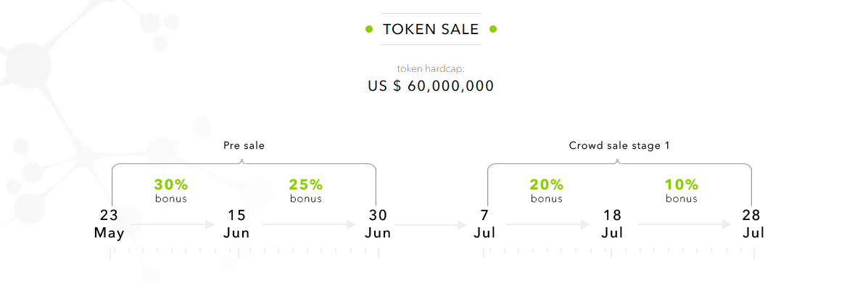Click the Crowd sale stage 1 label

(619, 146)
